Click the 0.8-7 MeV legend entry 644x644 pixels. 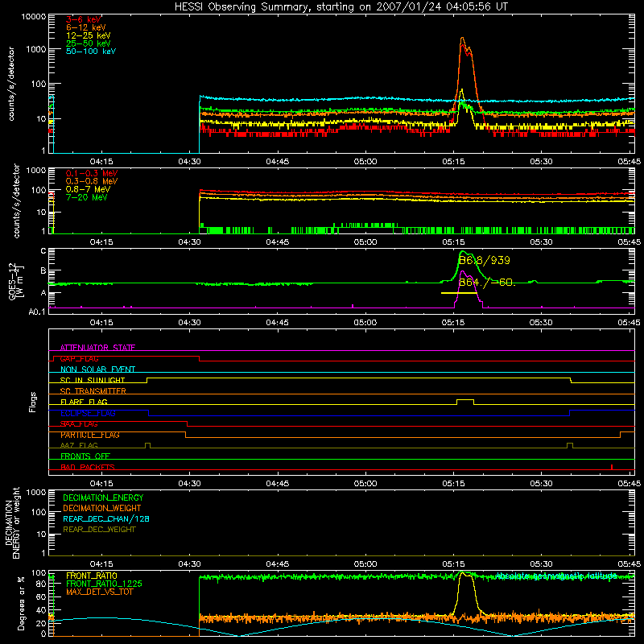point(88,189)
